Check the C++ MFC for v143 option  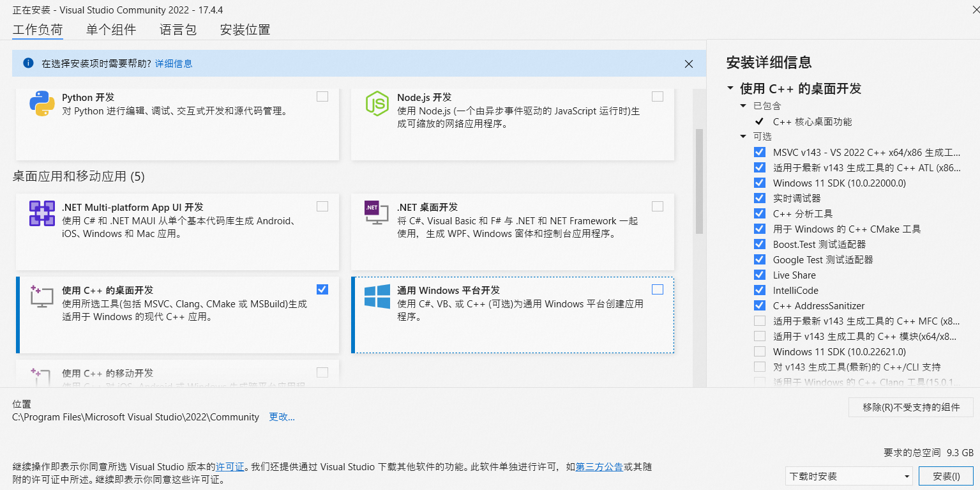760,321
